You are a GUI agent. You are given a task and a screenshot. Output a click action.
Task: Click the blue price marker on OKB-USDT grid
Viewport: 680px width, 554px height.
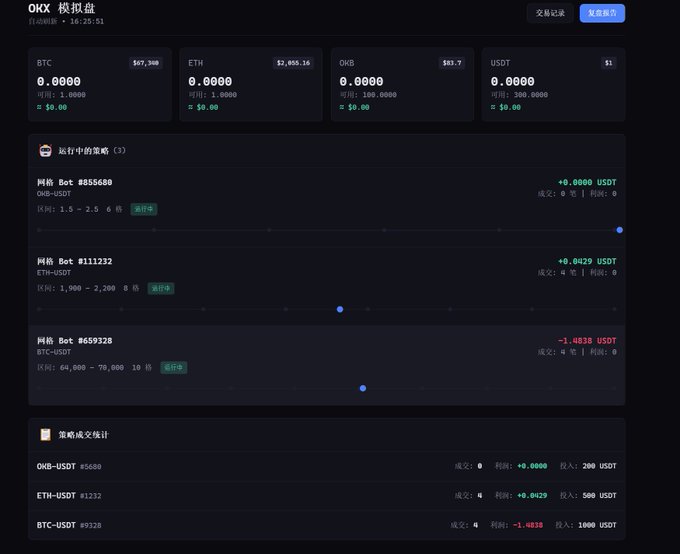[x=620, y=230]
